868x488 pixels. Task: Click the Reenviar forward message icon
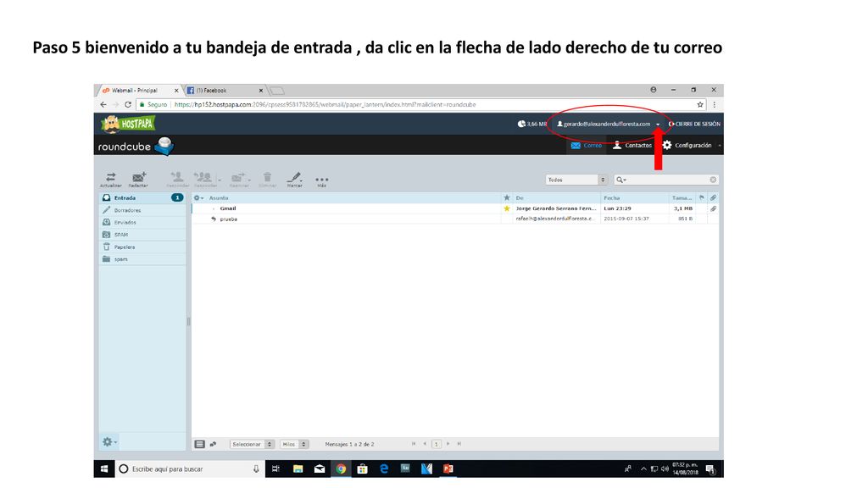pyautogui.click(x=238, y=179)
